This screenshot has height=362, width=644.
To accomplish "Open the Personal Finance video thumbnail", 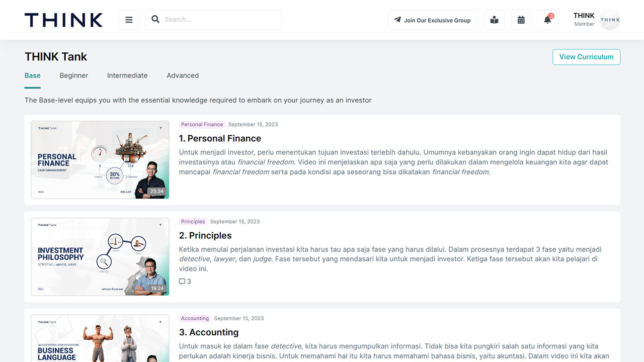I will pos(100,160).
